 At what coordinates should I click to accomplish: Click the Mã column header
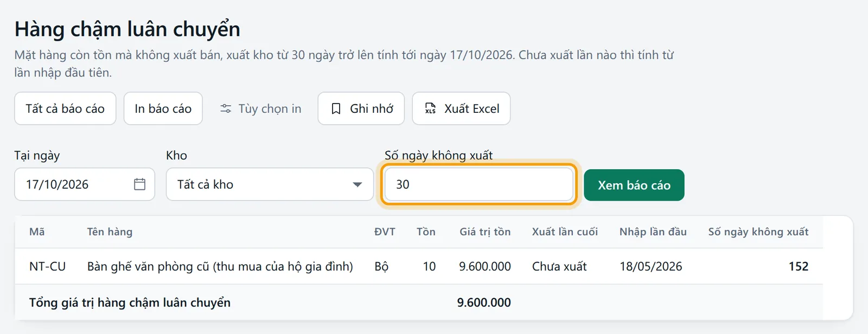coord(37,232)
